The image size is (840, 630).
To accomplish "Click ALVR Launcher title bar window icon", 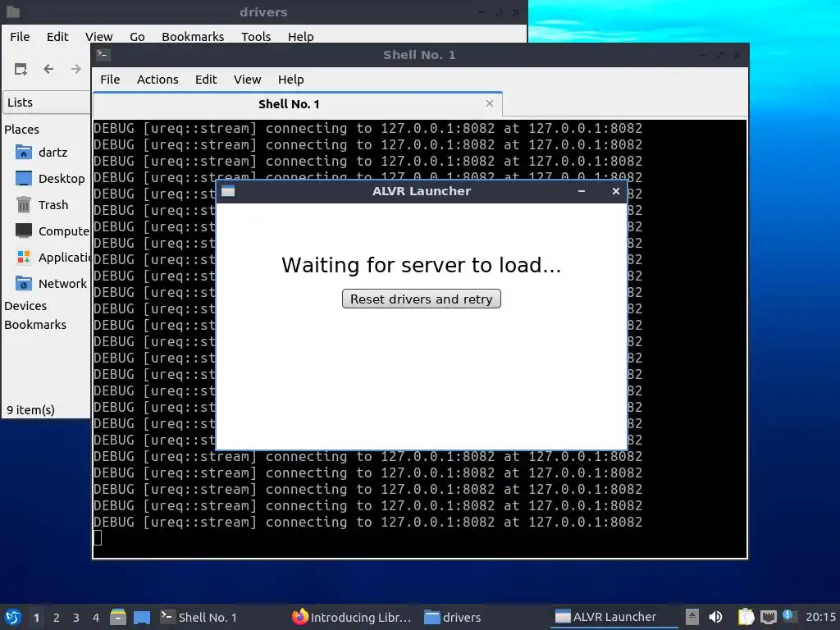I will (228, 191).
